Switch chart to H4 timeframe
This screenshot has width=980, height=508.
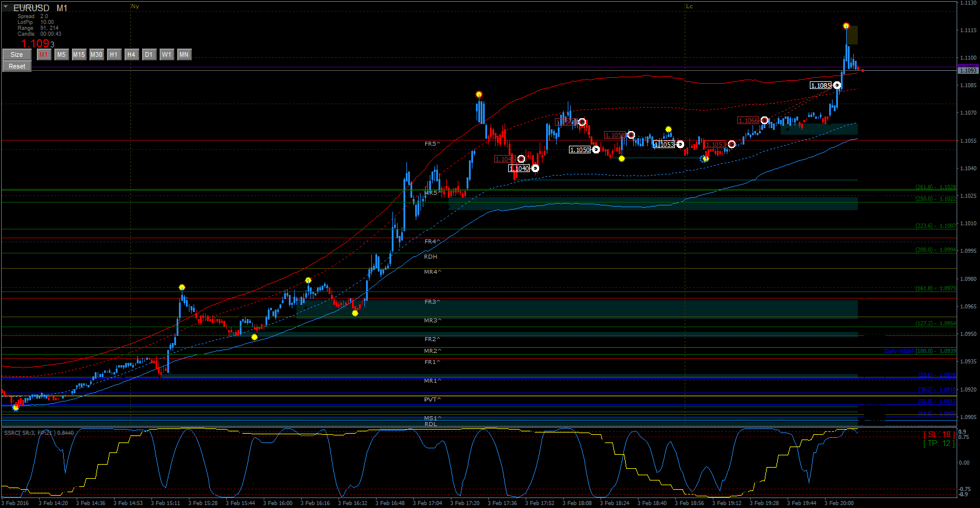click(x=132, y=54)
